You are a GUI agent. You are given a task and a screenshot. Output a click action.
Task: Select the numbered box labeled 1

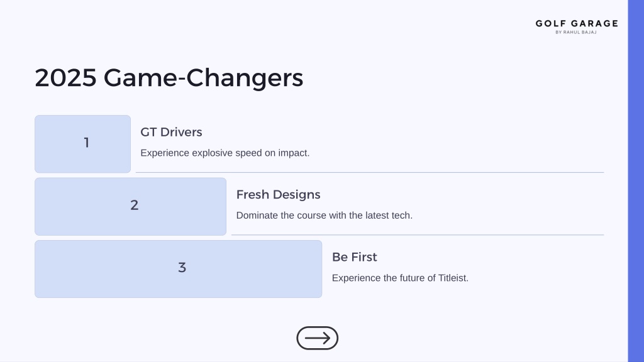[x=82, y=144]
